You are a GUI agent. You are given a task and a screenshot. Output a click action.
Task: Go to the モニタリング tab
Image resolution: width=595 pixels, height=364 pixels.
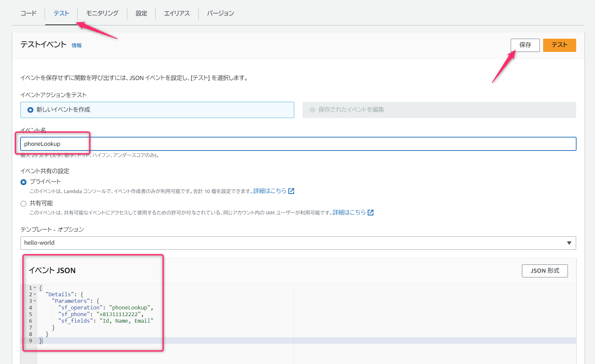click(x=102, y=13)
